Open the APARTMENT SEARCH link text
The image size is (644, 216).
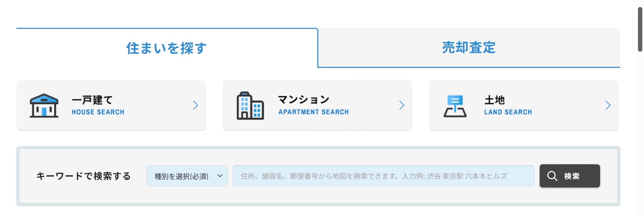tap(314, 112)
